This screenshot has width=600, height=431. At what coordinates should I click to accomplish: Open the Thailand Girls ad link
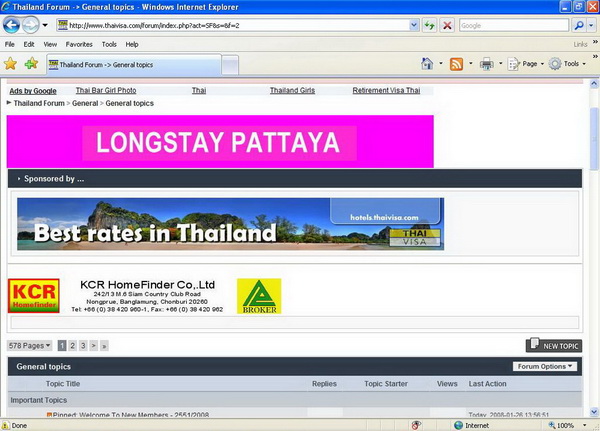point(292,90)
